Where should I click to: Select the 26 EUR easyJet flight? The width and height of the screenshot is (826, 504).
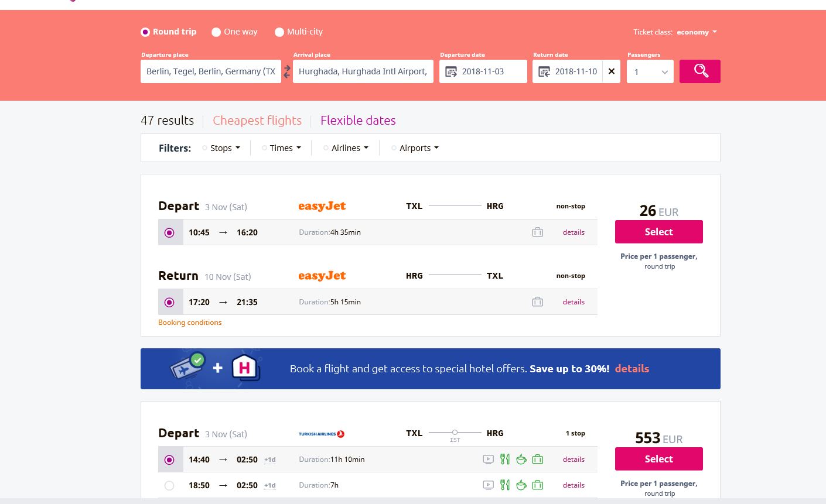coord(659,232)
